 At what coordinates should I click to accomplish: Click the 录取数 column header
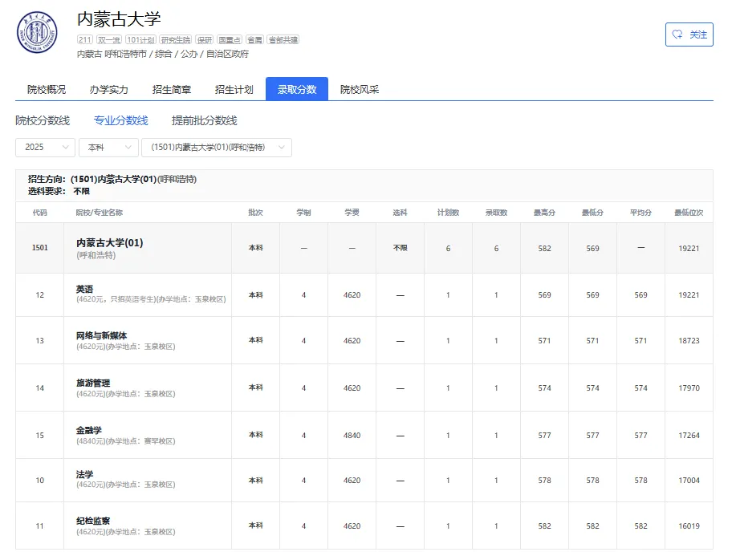(x=496, y=213)
